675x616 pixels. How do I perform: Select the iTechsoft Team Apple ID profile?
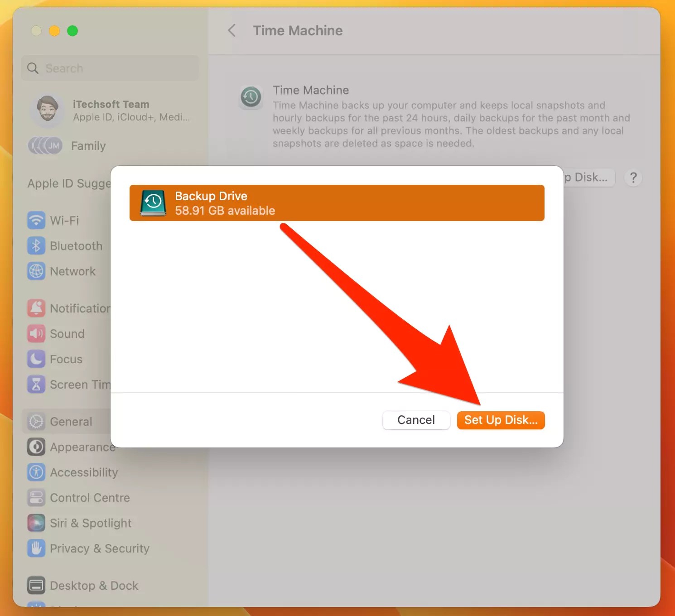pyautogui.click(x=111, y=110)
